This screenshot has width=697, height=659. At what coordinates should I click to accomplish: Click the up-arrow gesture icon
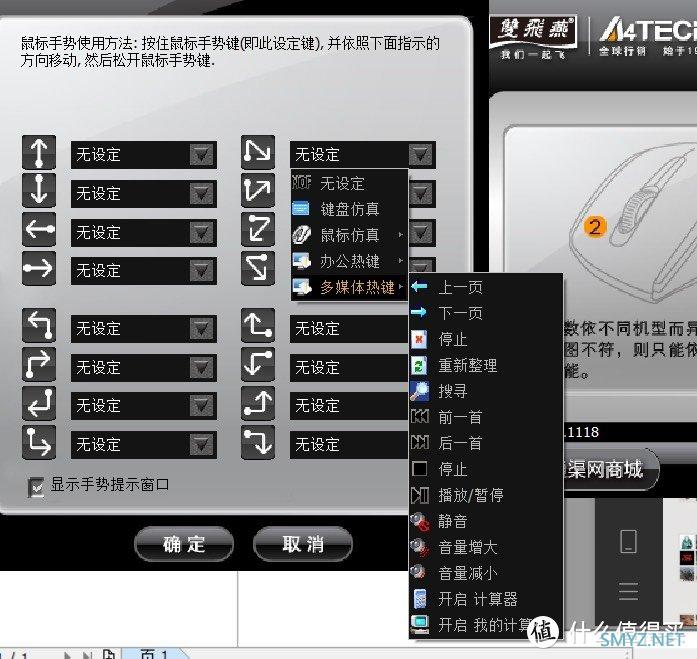pos(39,152)
